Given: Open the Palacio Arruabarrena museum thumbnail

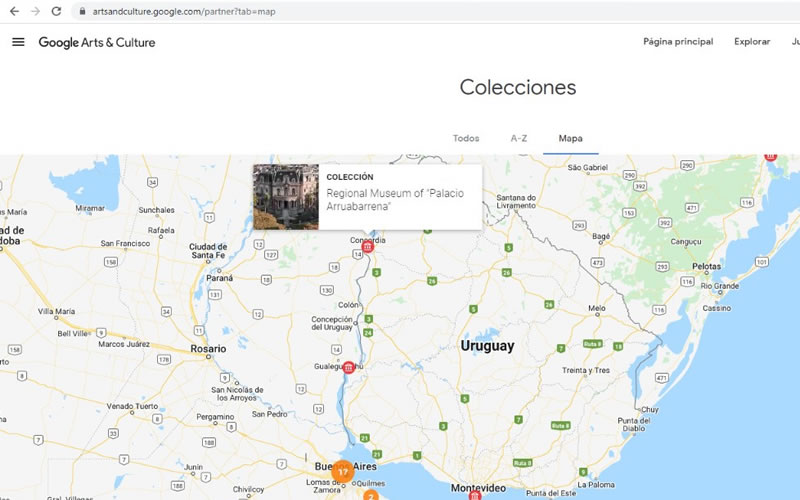Looking at the screenshot, I should click(x=286, y=197).
